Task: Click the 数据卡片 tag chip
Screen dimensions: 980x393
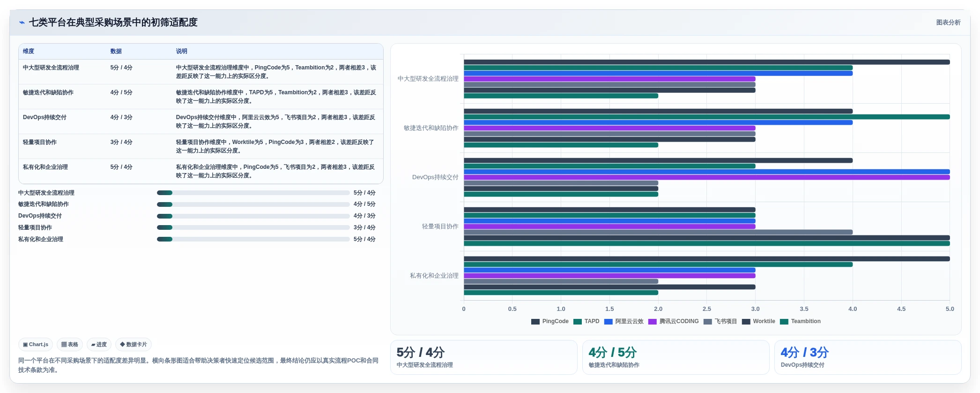Action: coord(134,345)
